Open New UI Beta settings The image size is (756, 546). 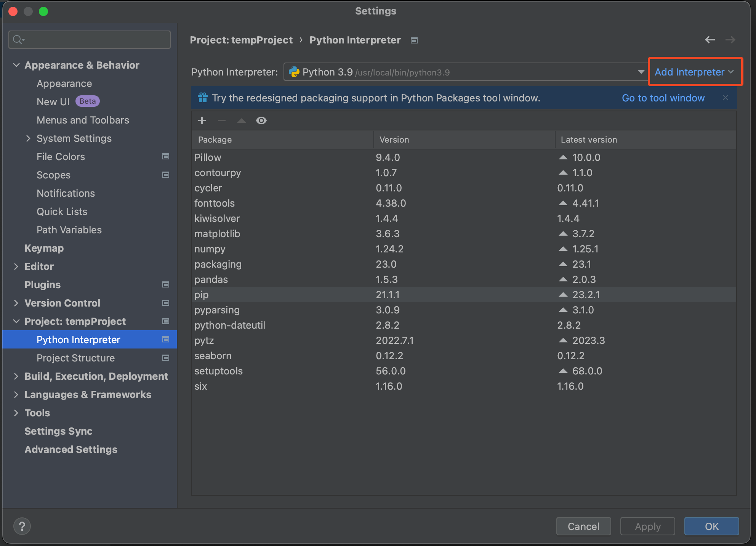point(68,101)
